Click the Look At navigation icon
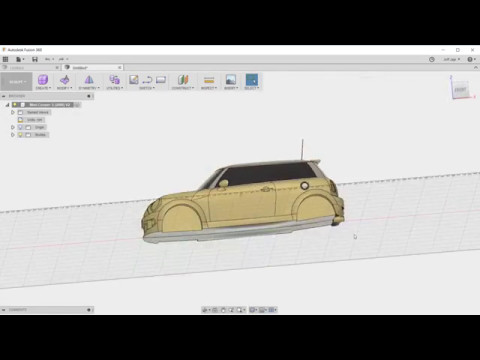The height and width of the screenshot is (360, 480). point(215,310)
